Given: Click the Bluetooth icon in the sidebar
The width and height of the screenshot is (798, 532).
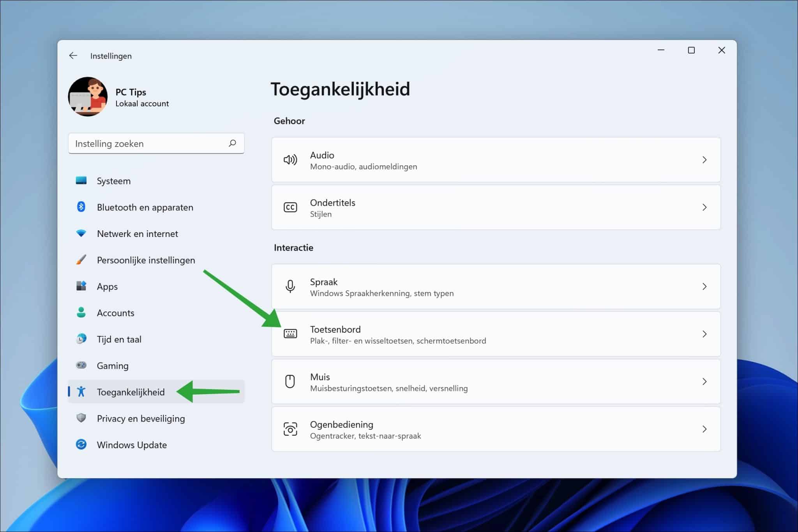Looking at the screenshot, I should [x=82, y=207].
